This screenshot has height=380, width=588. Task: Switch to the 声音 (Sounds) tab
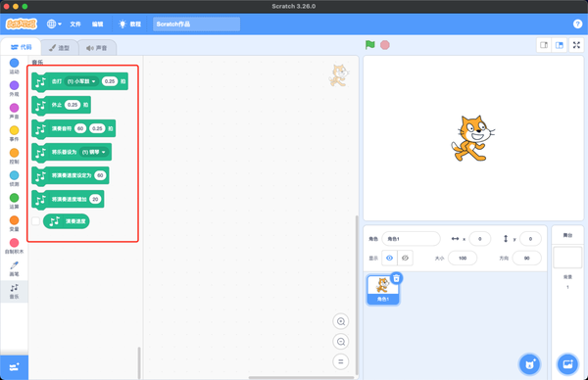pos(97,48)
